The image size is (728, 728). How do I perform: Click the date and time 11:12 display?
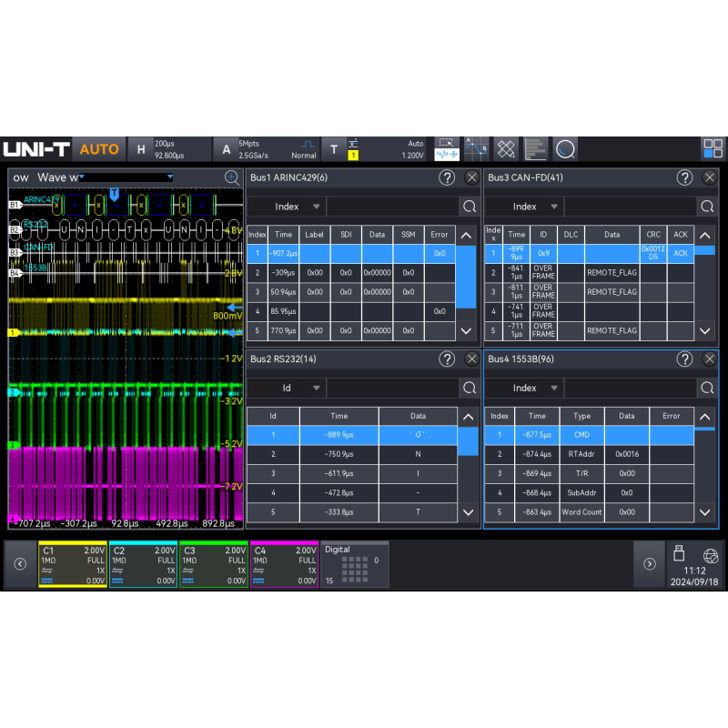[x=694, y=576]
